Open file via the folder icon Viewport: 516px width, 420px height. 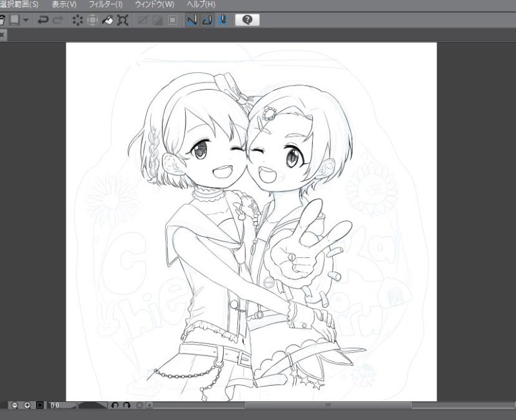2,20
